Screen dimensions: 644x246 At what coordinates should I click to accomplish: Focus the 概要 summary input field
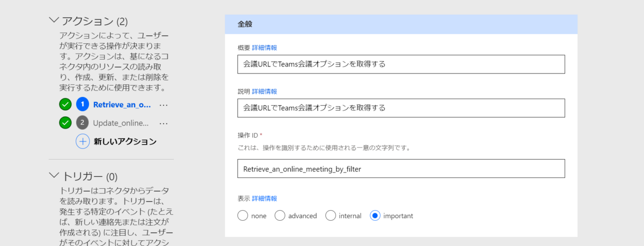[x=401, y=64]
